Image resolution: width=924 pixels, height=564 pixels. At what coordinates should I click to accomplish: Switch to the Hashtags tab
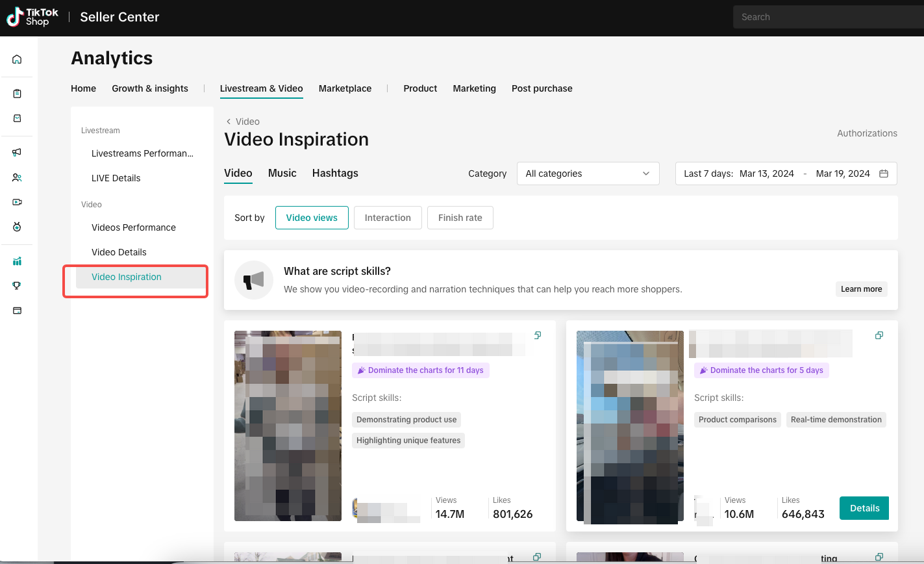[x=335, y=173]
